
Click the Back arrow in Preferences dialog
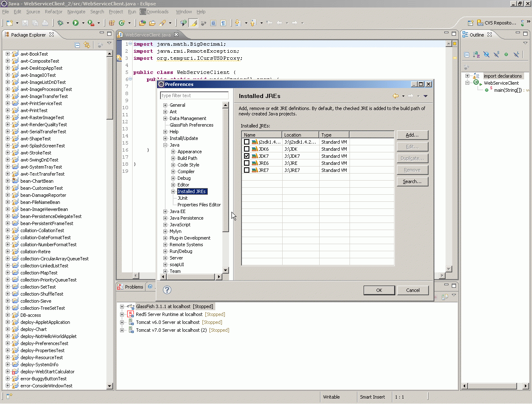click(x=396, y=96)
